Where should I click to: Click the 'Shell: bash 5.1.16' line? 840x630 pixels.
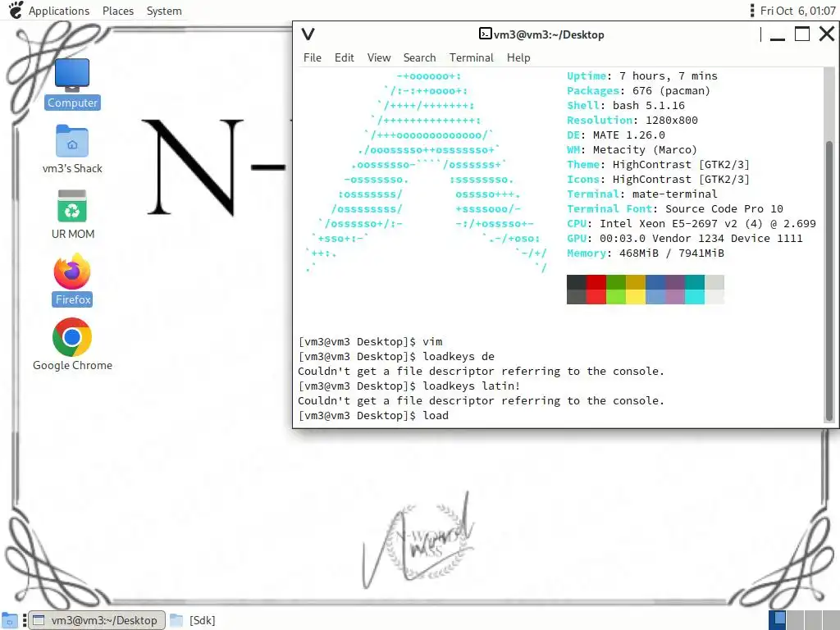click(x=626, y=106)
